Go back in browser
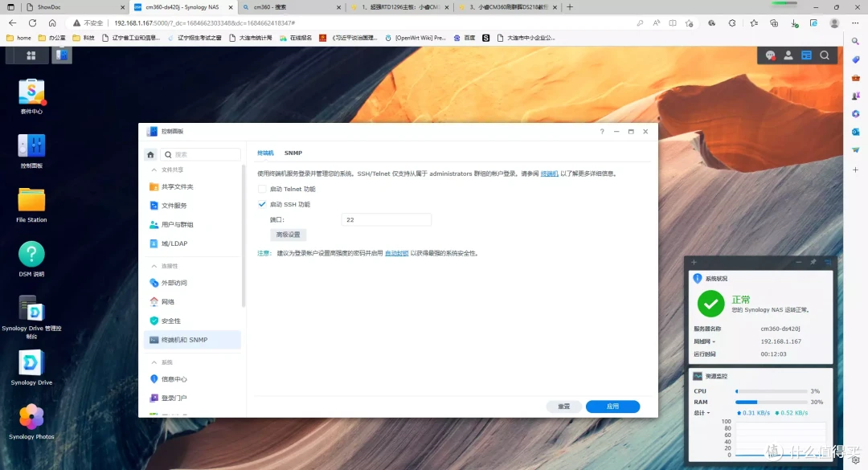The width and height of the screenshot is (868, 470). (x=13, y=23)
